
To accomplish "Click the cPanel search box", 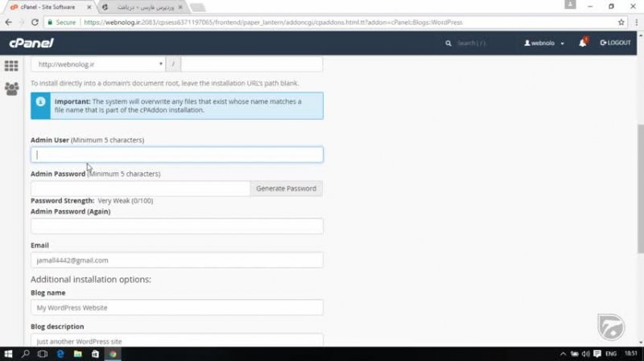I will [x=479, y=43].
